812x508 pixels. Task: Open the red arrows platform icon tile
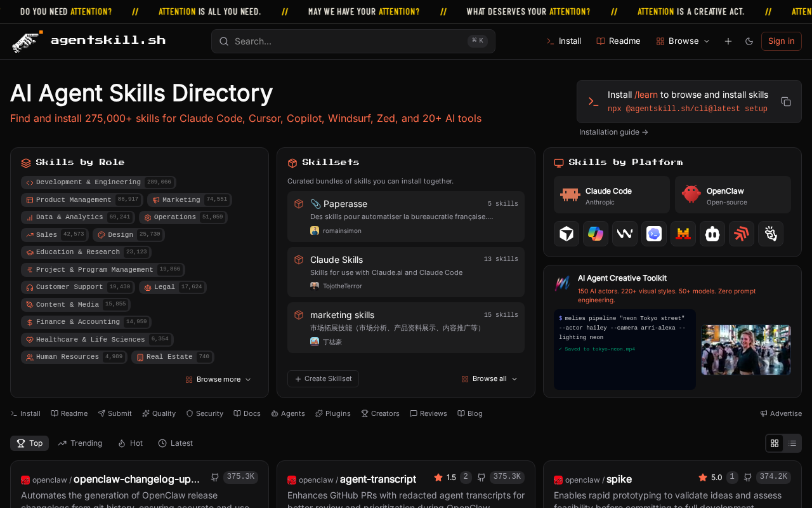point(742,234)
